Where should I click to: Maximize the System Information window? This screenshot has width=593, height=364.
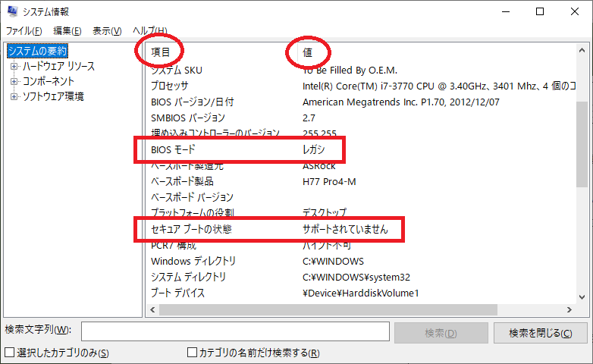coord(539,11)
